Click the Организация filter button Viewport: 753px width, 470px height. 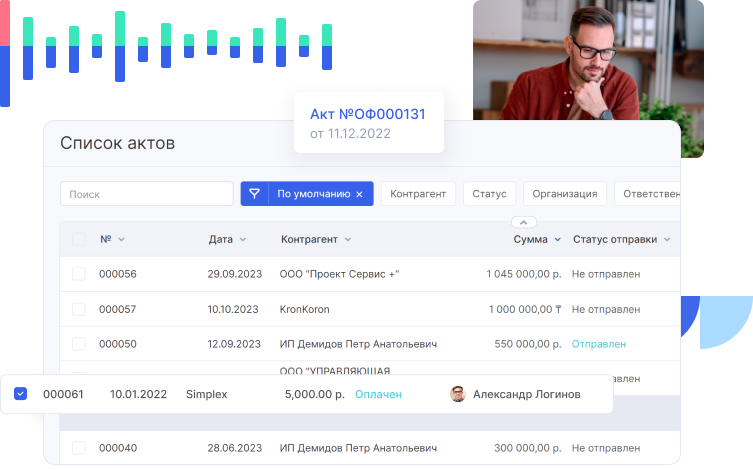[x=565, y=194]
